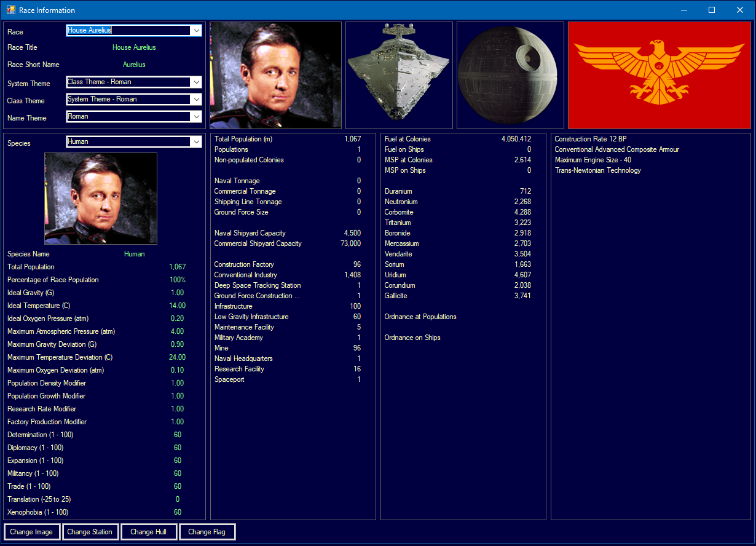
Task: Click the Translation (-25 to 25) label
Action: pyautogui.click(x=39, y=499)
